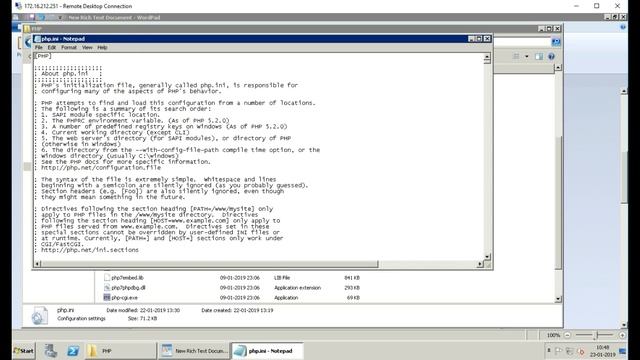Viewport: 640px width, 360px height.
Task: Select the php7embed.lib file row
Action: [x=231, y=278]
